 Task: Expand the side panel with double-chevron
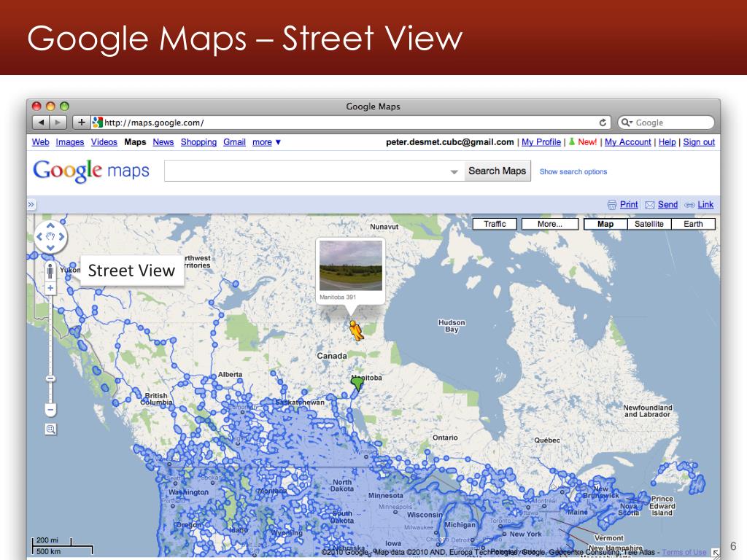(31, 205)
